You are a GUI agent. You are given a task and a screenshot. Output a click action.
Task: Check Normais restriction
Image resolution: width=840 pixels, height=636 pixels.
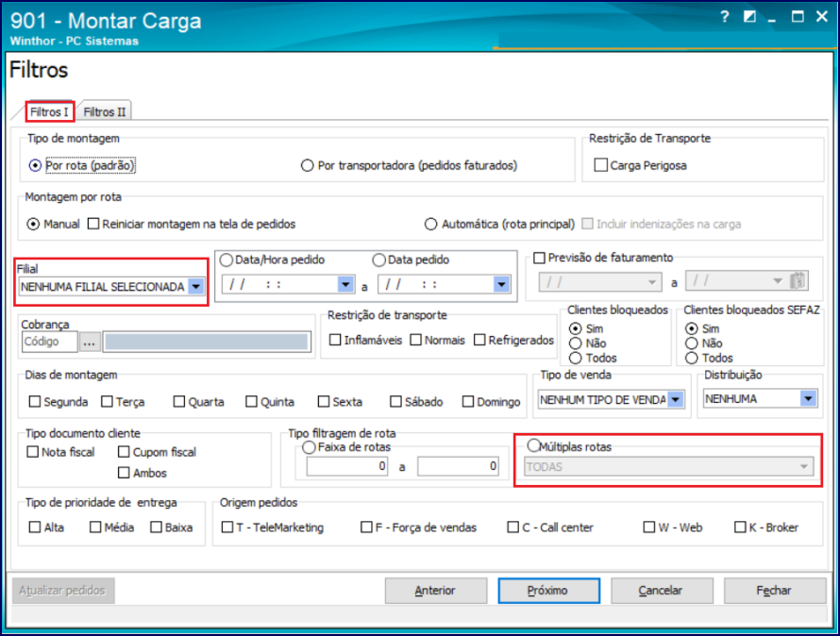[415, 340]
